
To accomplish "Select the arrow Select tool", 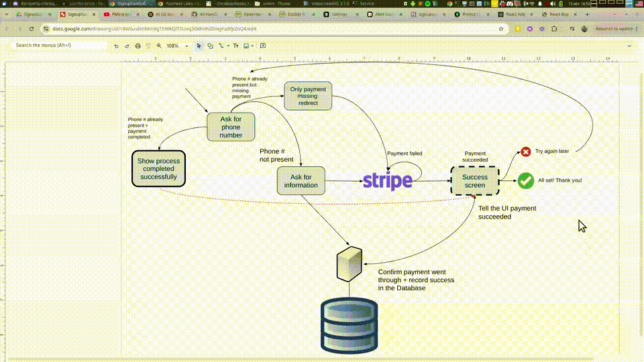I will [199, 46].
